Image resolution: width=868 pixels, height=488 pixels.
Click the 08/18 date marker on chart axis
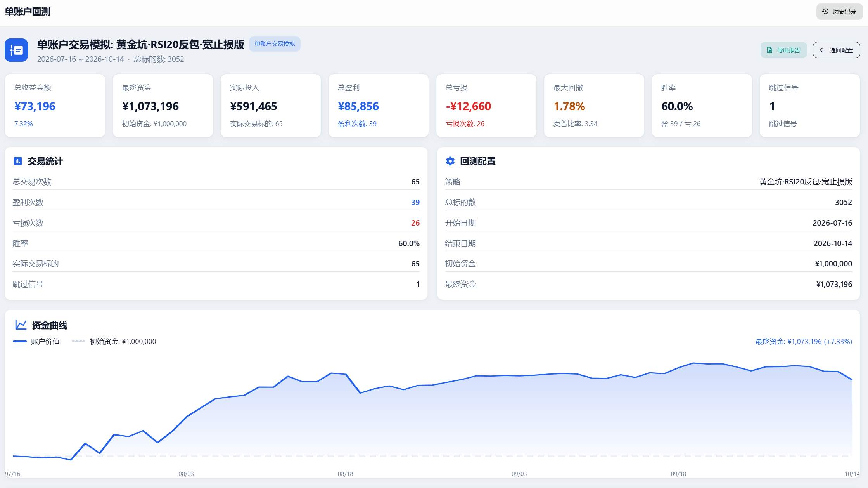345,474
